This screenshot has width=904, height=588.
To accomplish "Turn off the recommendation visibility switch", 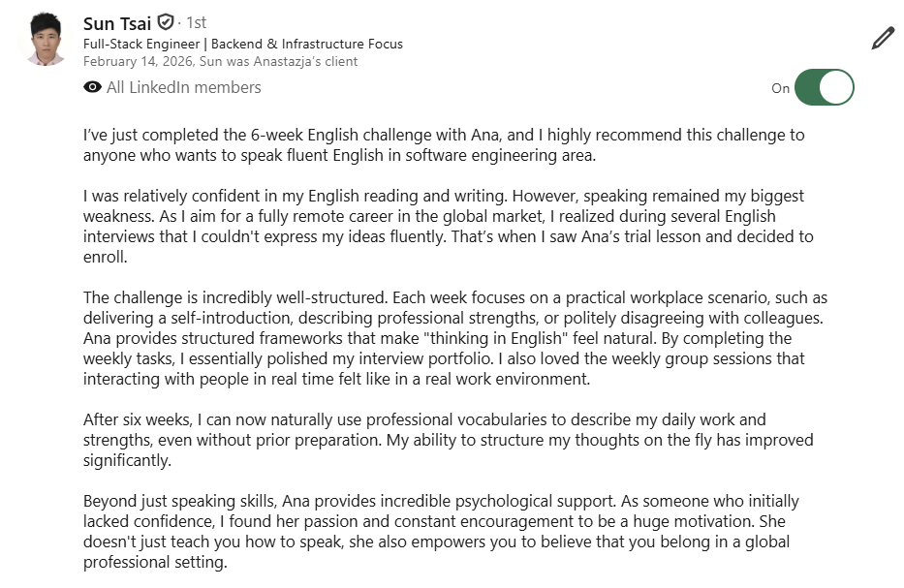I will pos(824,87).
